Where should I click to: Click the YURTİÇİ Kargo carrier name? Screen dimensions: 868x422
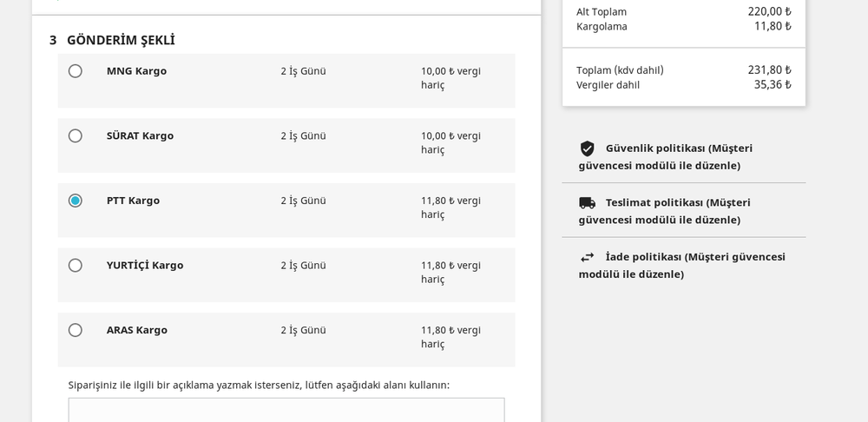click(145, 266)
